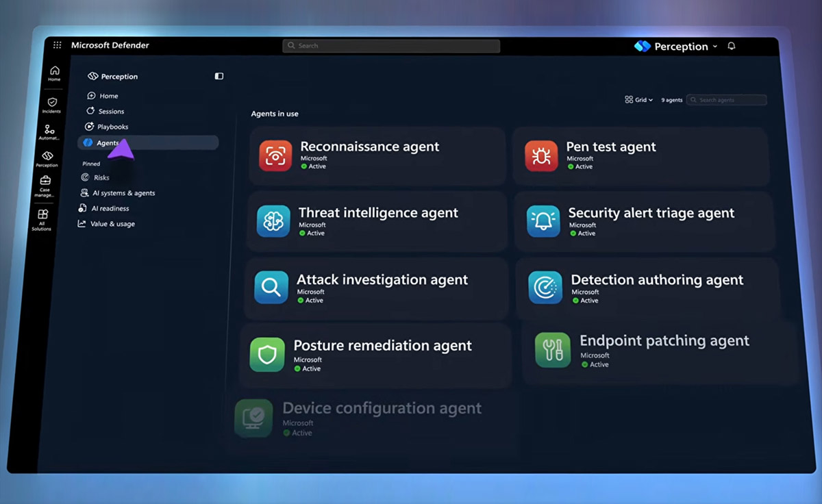Viewport: 822px width, 504px height.
Task: Open the Reconnaissance agent title
Action: (x=370, y=147)
